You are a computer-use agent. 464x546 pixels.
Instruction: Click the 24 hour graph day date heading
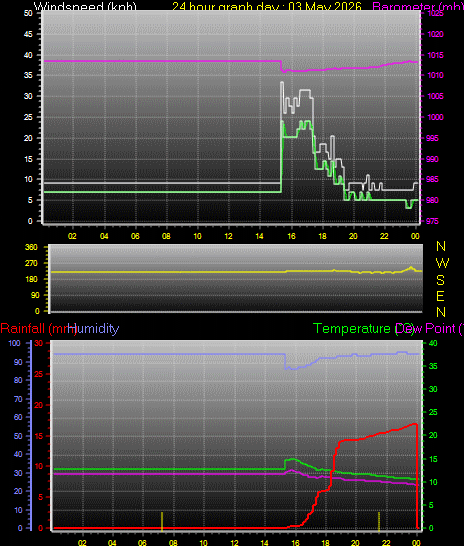267,6
